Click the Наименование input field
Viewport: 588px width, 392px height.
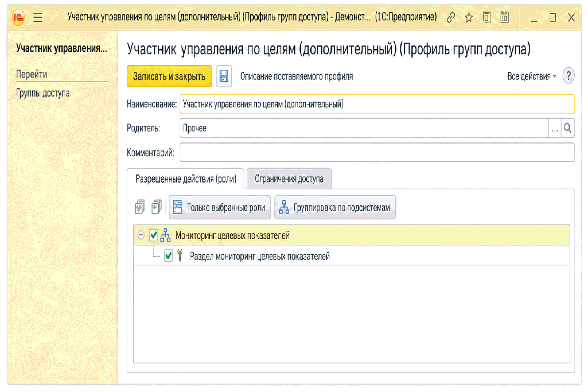point(377,104)
